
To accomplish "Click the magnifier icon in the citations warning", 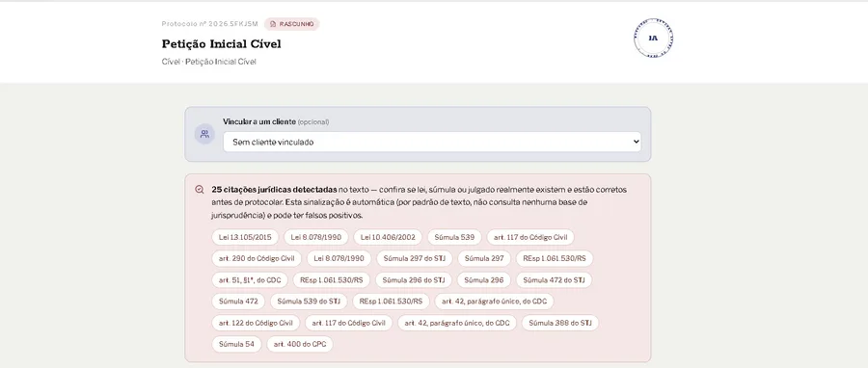I will pos(200,190).
